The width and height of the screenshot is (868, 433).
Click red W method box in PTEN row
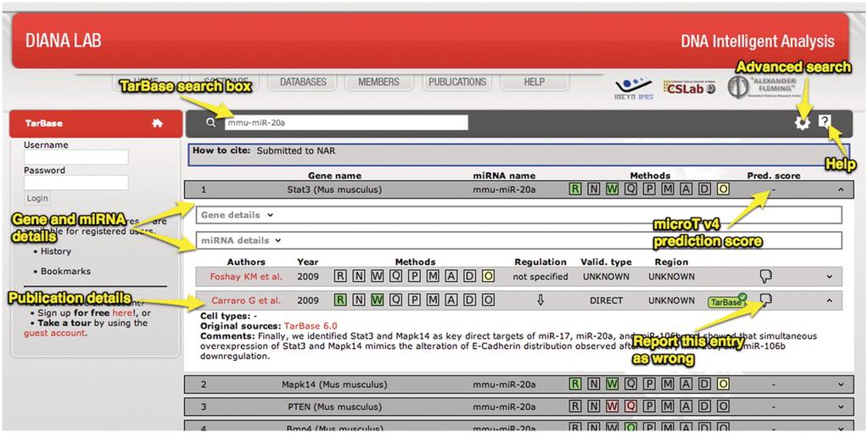point(612,407)
